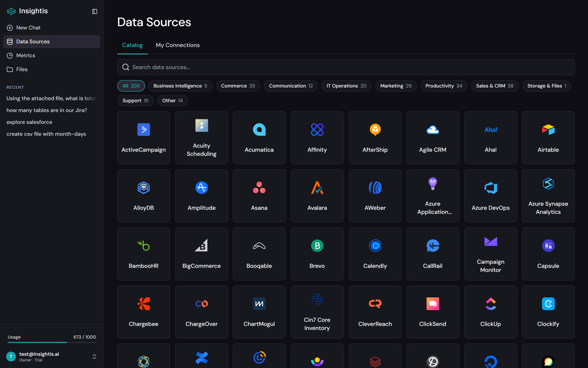Viewport: 588px width, 368px height.
Task: Open the Calendly icon
Action: [x=375, y=246]
